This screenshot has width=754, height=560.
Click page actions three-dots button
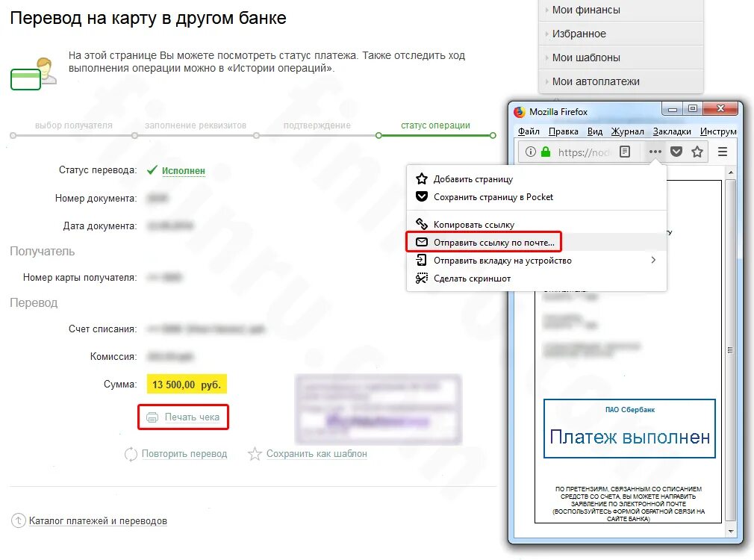(x=655, y=152)
